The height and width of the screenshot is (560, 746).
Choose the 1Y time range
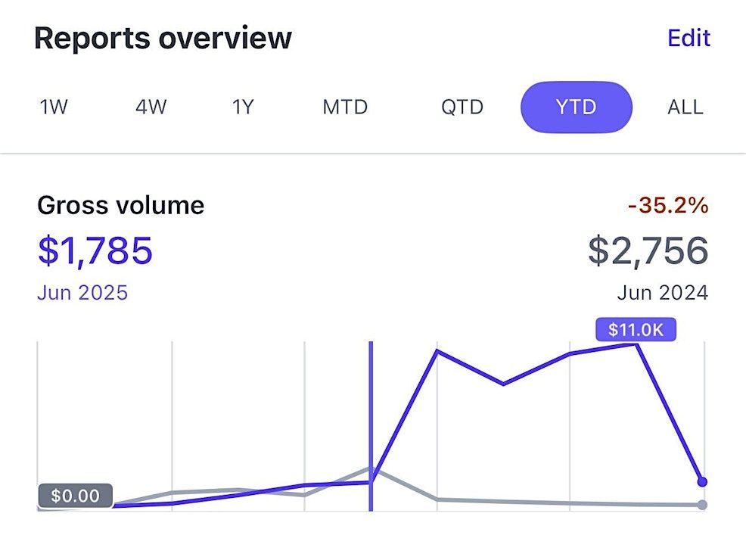(x=242, y=107)
